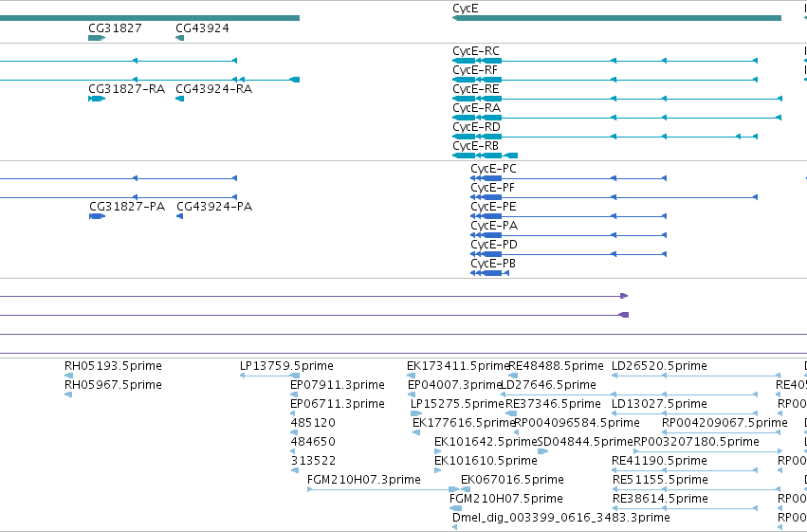Select the CG31827-PA protein glyph
This screenshot has width=807, height=532.
pyautogui.click(x=98, y=216)
